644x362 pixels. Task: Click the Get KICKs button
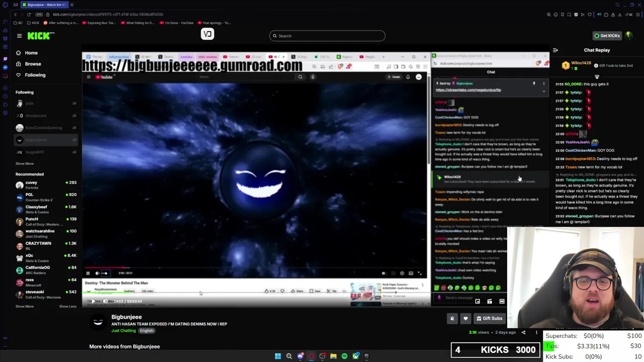pos(607,36)
